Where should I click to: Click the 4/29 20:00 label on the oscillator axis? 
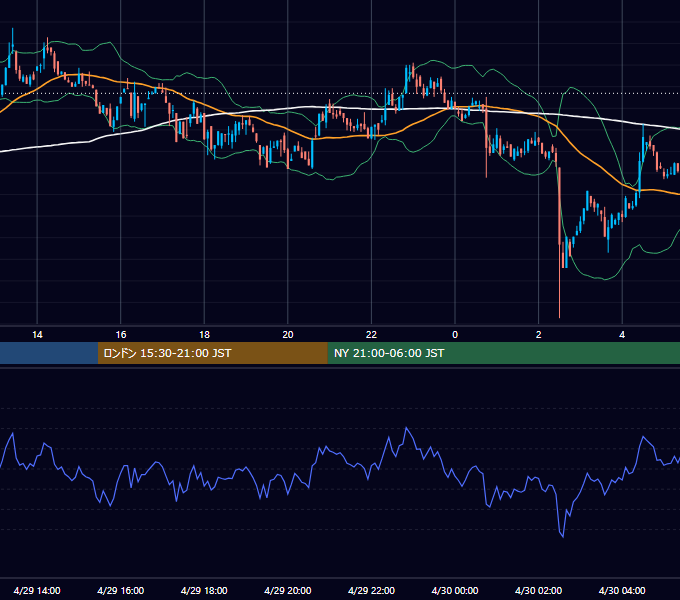click(288, 590)
